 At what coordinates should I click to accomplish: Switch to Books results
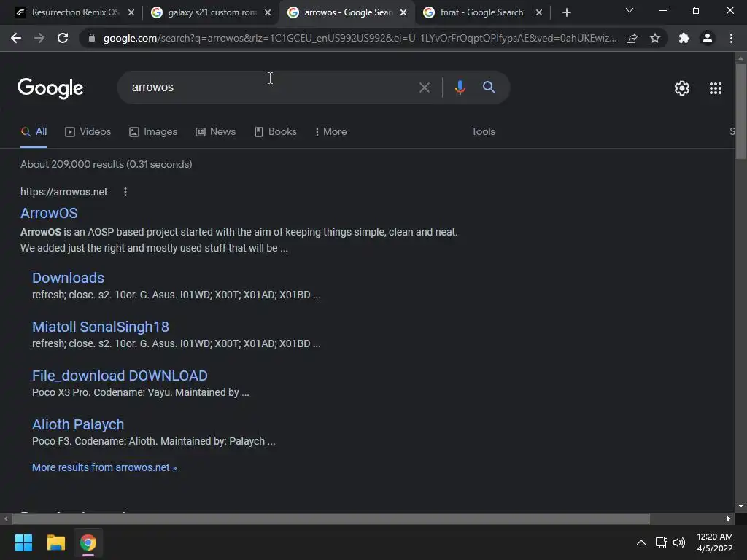[275, 132]
